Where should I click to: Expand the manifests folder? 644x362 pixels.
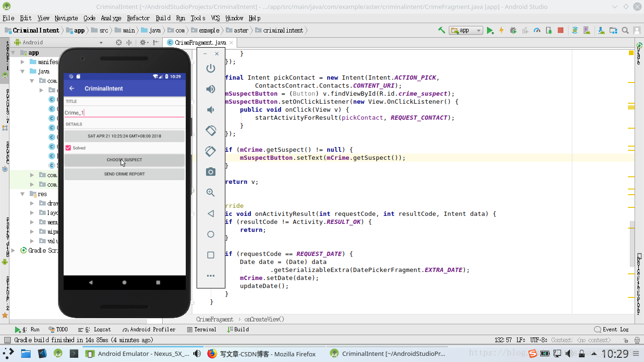pyautogui.click(x=23, y=62)
